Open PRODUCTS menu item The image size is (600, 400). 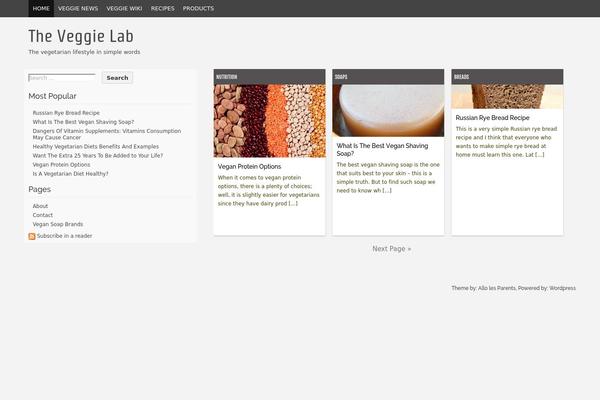click(198, 8)
